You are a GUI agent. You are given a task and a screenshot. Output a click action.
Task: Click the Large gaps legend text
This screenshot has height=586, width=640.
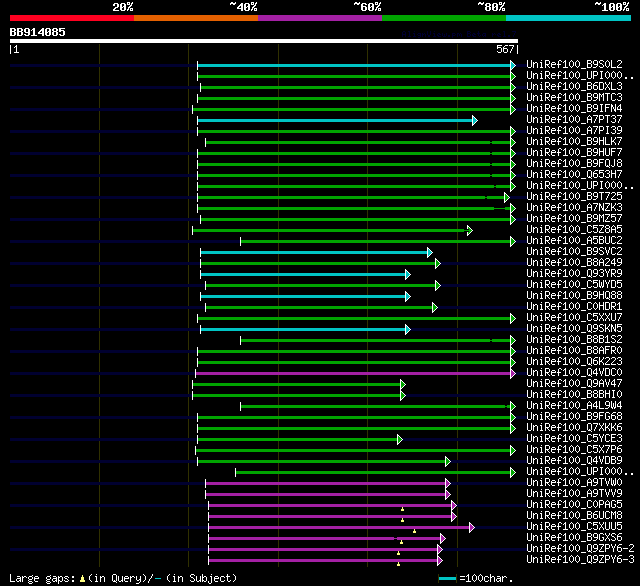click(x=123, y=578)
